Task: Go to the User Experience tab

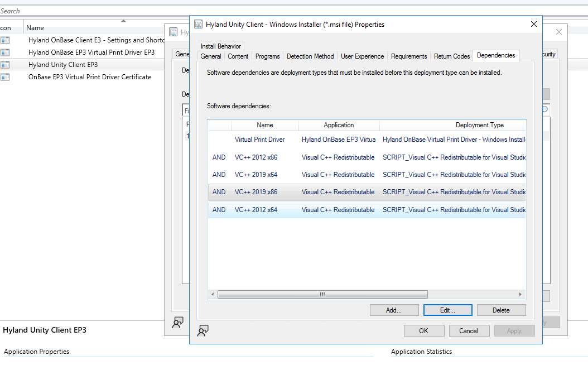Action: tap(362, 56)
